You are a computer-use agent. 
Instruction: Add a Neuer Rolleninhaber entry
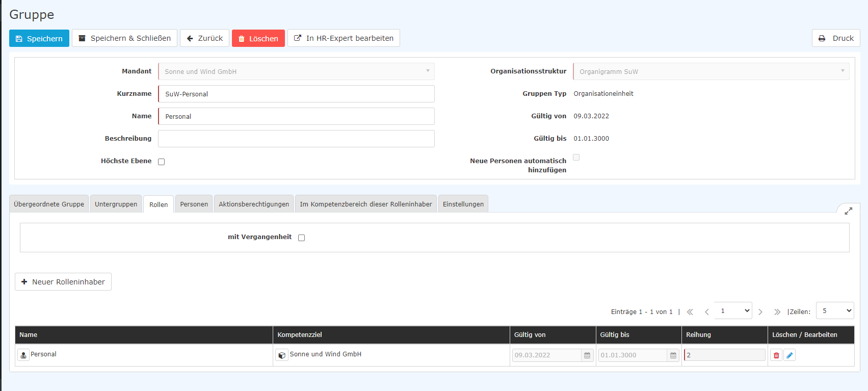pos(63,282)
